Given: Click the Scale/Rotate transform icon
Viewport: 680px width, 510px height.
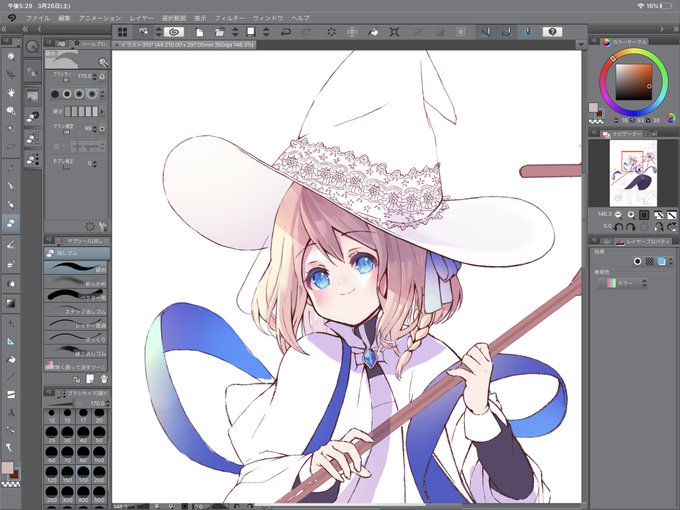Looking at the screenshot, I should click(394, 32).
